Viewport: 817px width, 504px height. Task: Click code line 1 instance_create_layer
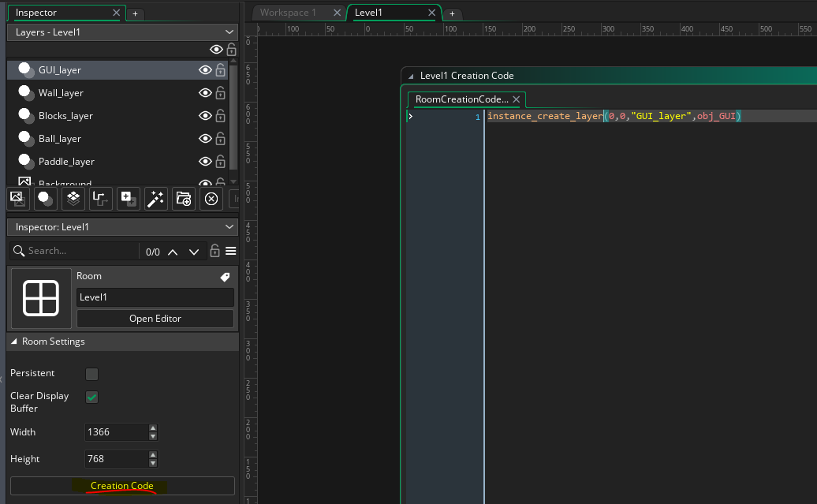(614, 116)
